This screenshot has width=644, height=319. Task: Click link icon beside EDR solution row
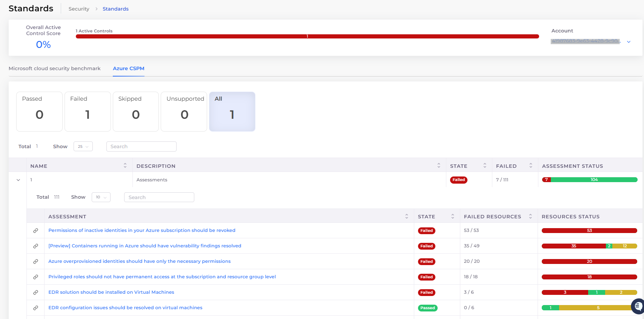[35, 292]
